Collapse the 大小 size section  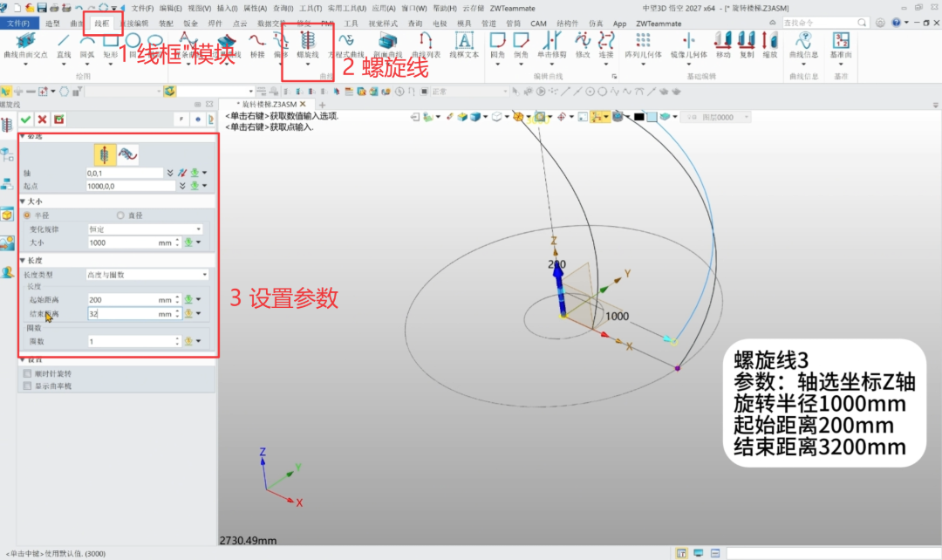[23, 201]
